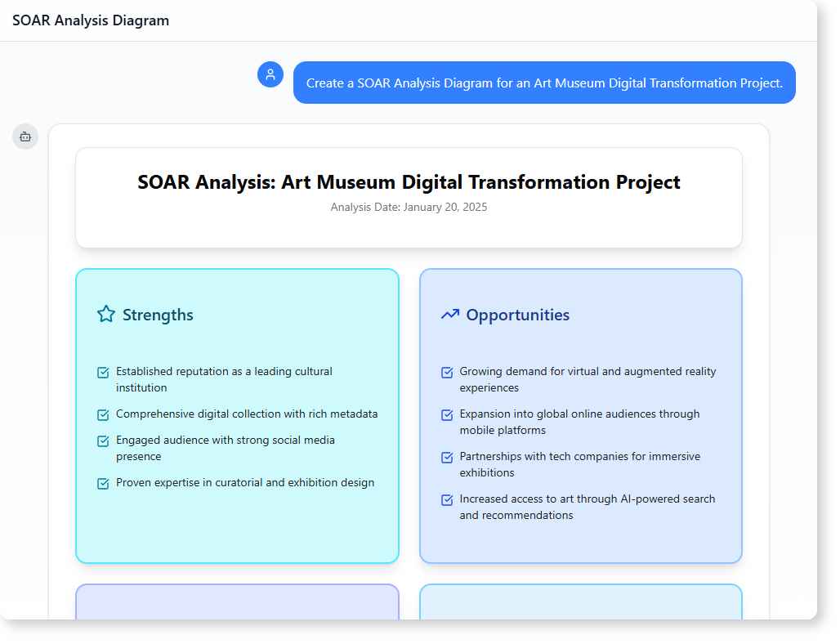Image resolution: width=840 pixels, height=644 pixels.
Task: Click the user prompt message bubble
Action: [x=544, y=83]
